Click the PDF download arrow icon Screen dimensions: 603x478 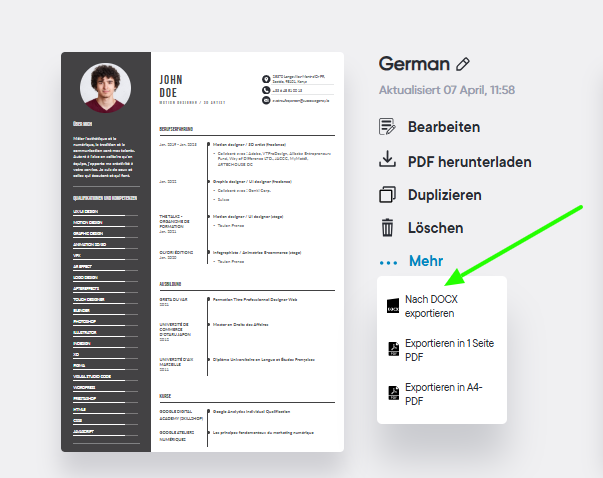(x=387, y=159)
